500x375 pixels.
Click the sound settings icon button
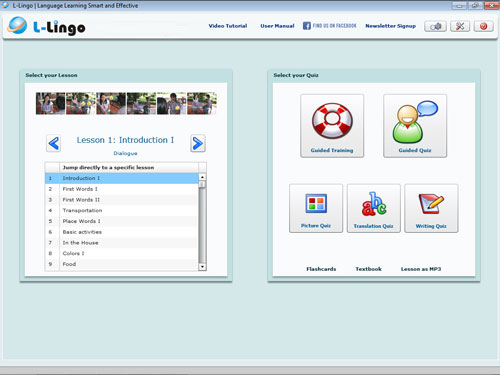point(435,26)
